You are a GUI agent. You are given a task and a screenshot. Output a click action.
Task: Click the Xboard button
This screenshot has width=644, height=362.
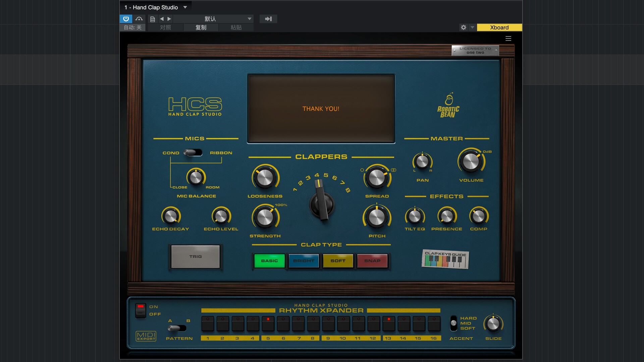(x=499, y=27)
